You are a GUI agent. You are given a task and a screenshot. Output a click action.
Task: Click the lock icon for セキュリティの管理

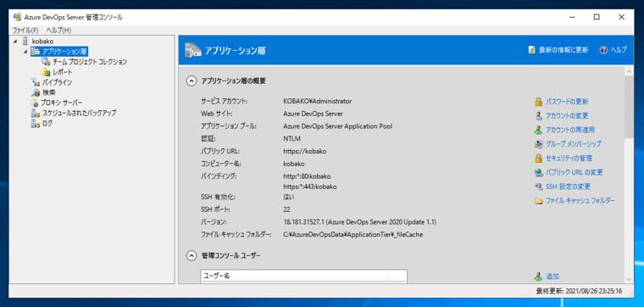tap(538, 159)
